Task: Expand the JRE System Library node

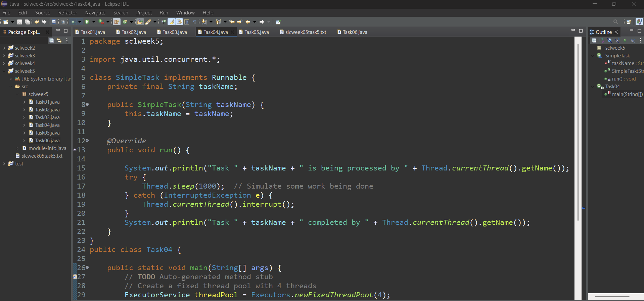Action: 11,79
